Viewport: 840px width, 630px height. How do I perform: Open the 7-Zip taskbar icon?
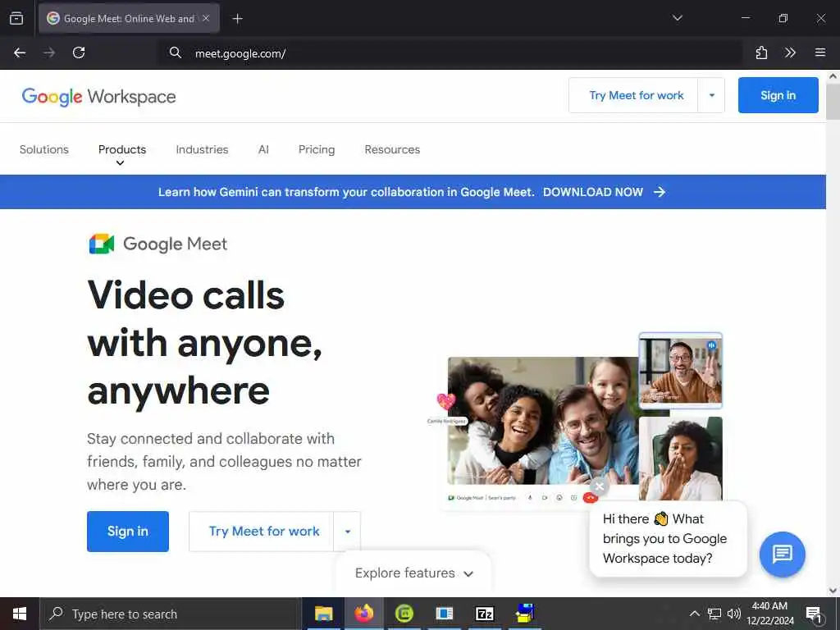[484, 614]
